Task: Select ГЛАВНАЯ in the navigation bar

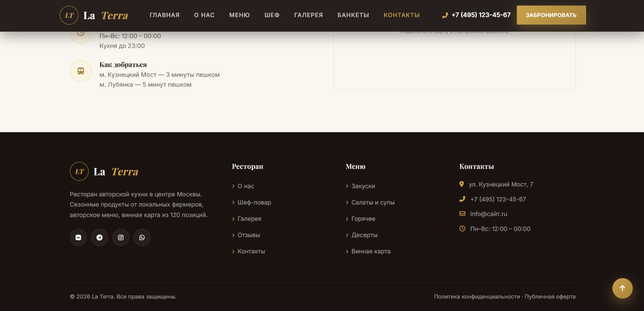Action: [165, 15]
